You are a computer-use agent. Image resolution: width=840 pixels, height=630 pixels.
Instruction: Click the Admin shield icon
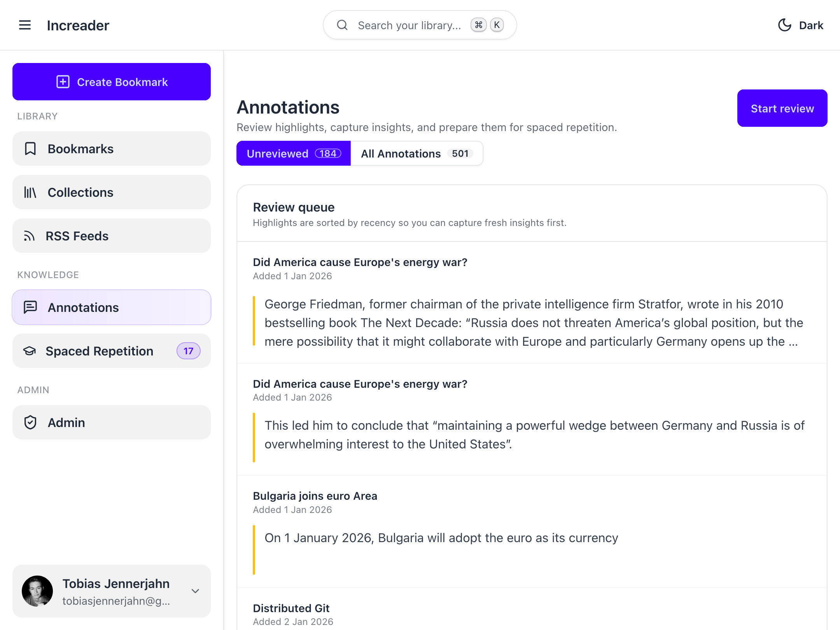point(30,422)
